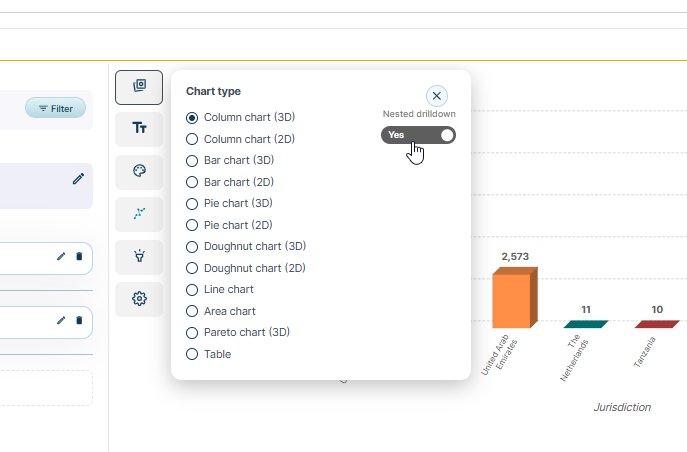Click the top pencil edit icon
Viewport: 687px width, 452px height.
(78, 178)
